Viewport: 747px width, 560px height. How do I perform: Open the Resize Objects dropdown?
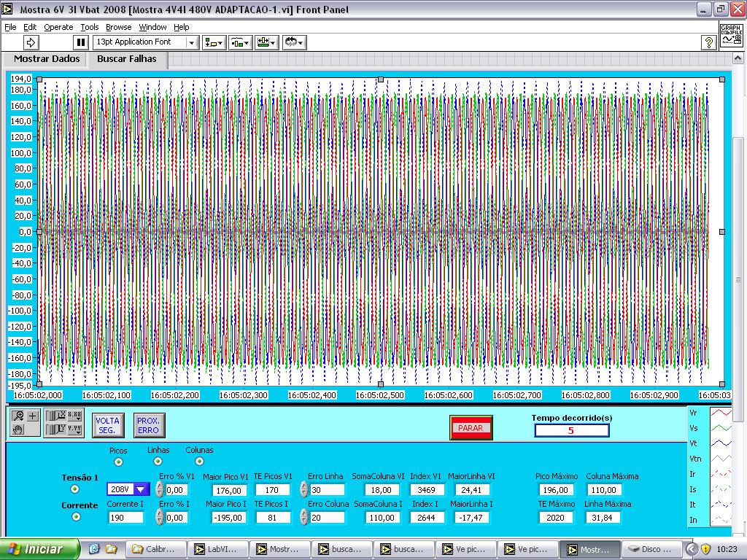coord(266,42)
